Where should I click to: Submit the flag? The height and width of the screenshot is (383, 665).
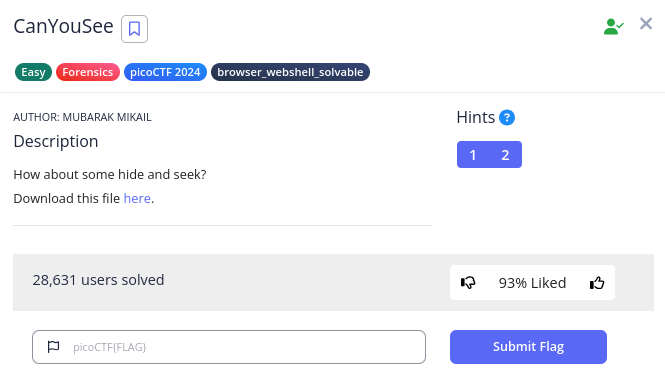pyautogui.click(x=528, y=347)
